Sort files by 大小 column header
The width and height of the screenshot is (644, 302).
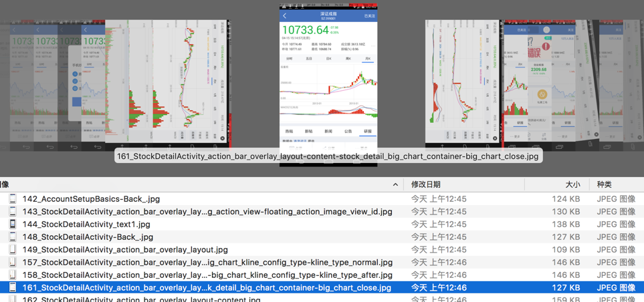(x=572, y=184)
